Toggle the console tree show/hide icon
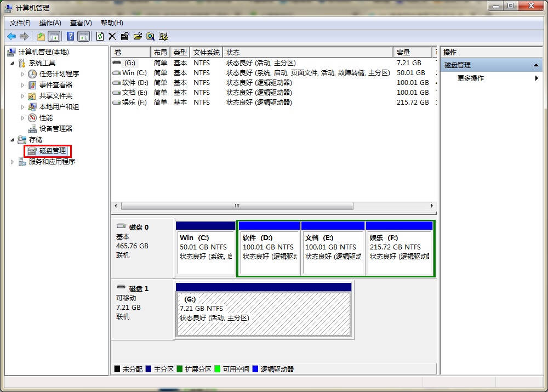 tap(53, 36)
